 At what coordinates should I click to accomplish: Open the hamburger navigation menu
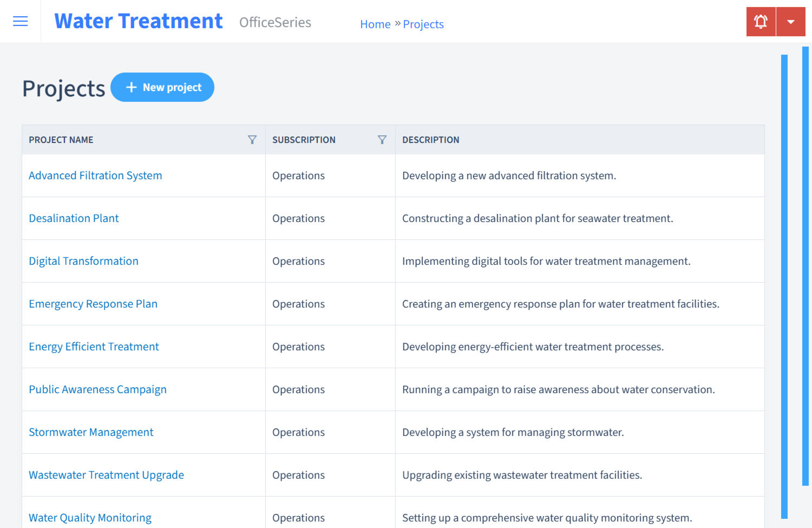(20, 21)
